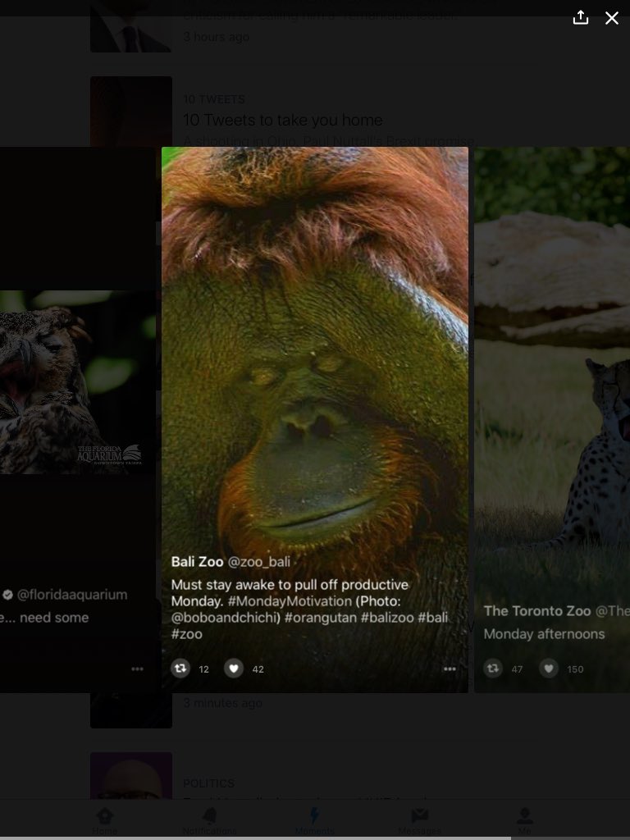Open the 10 Tweets moment thumbnail

(x=131, y=112)
